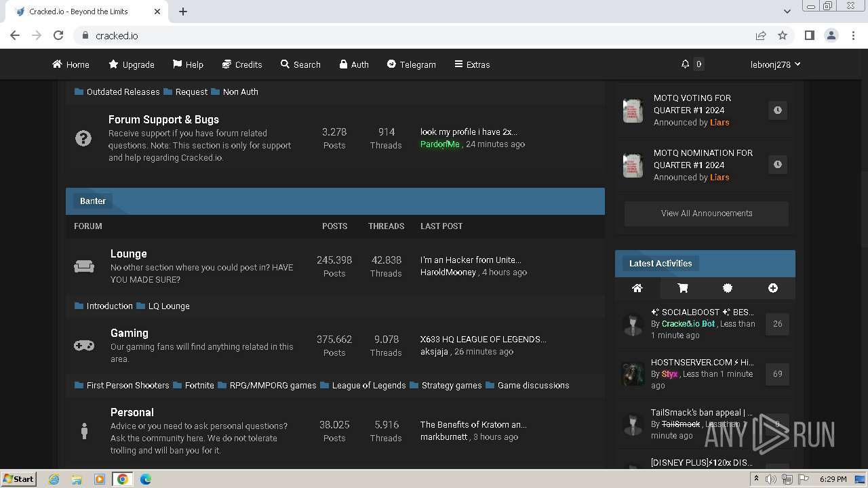
Task: View PardonMe's profile
Action: [440, 144]
